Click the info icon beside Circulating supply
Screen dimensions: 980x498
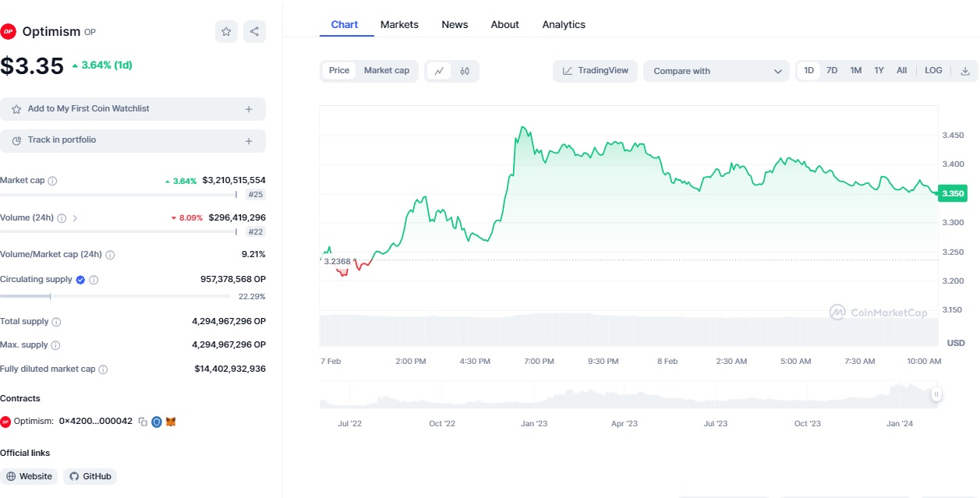pyautogui.click(x=94, y=280)
